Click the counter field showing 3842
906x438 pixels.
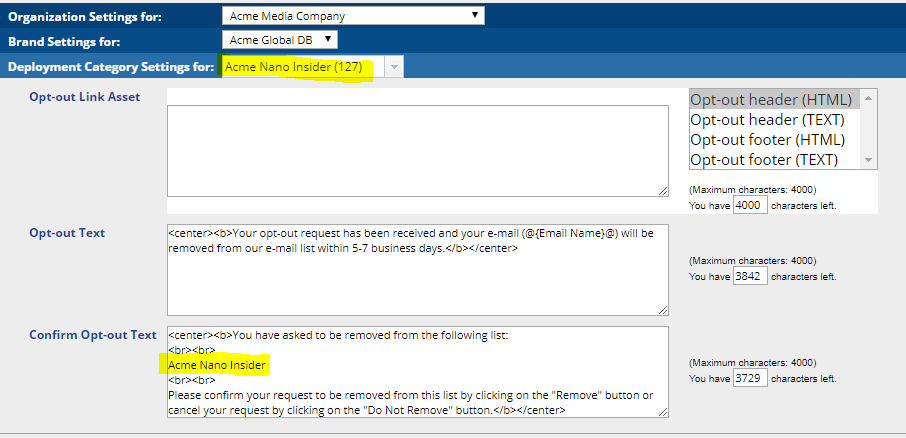point(750,276)
